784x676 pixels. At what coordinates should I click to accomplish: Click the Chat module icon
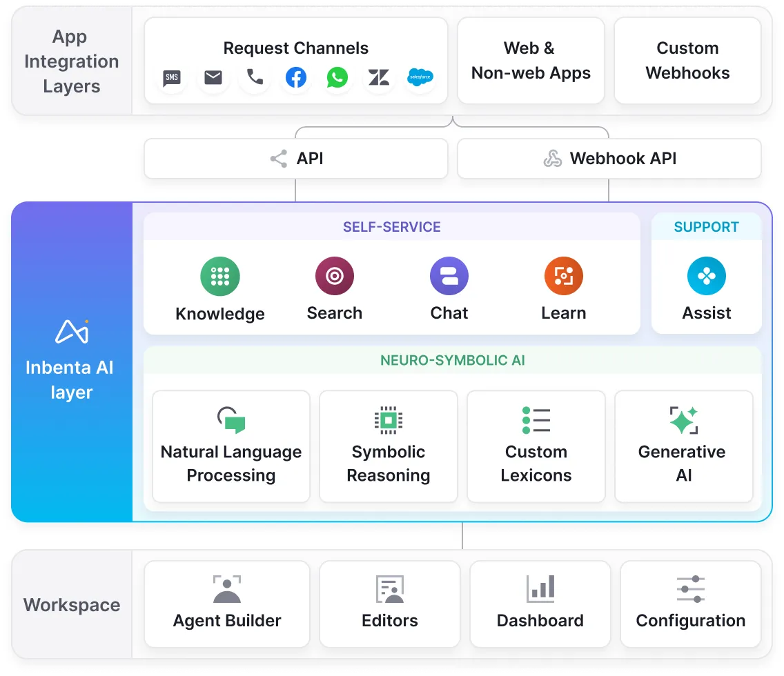point(449,275)
